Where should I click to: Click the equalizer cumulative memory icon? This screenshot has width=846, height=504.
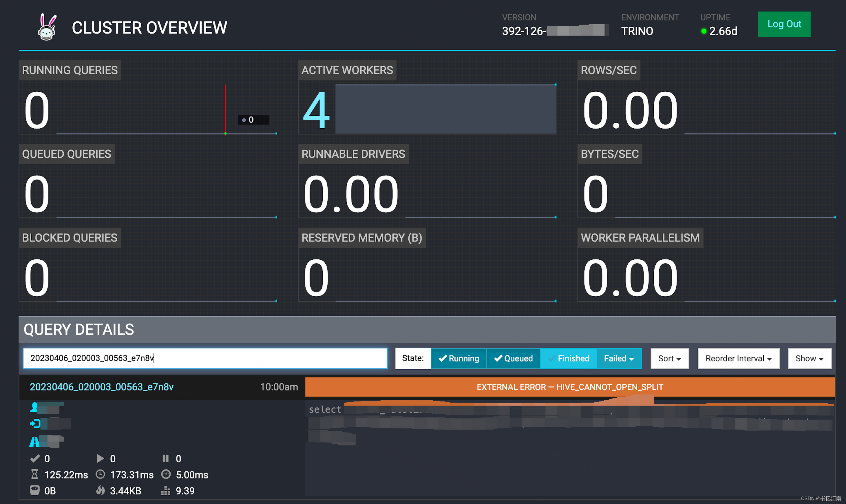tap(165, 490)
